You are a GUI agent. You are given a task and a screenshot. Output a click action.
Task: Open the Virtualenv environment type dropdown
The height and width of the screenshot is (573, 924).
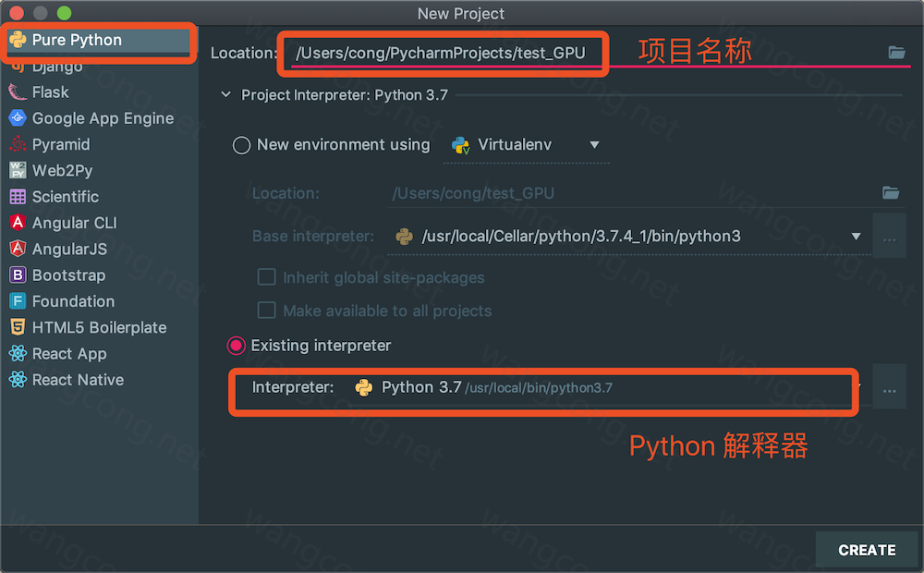point(526,145)
